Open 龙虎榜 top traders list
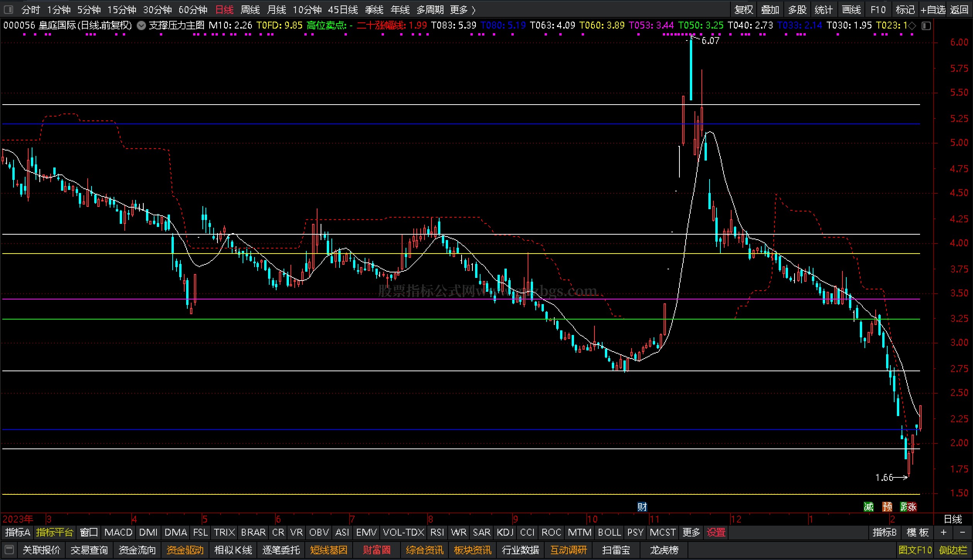973x560 pixels. tap(664, 550)
